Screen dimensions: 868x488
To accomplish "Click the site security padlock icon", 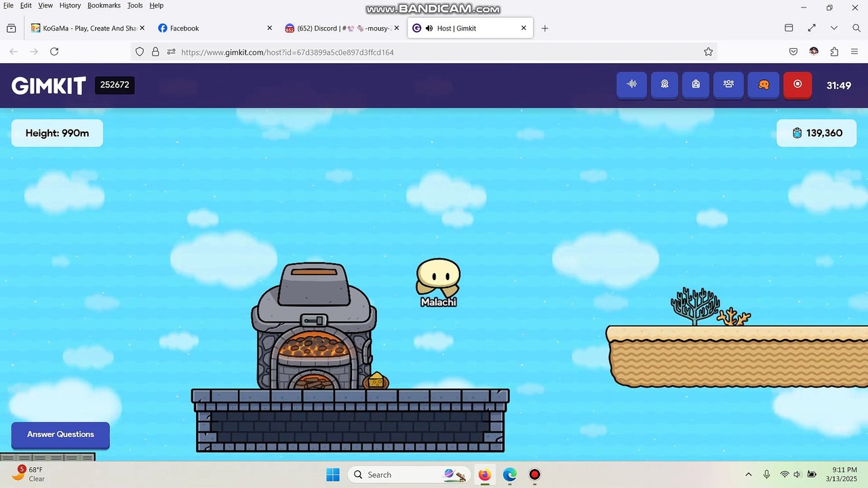I will tap(155, 52).
